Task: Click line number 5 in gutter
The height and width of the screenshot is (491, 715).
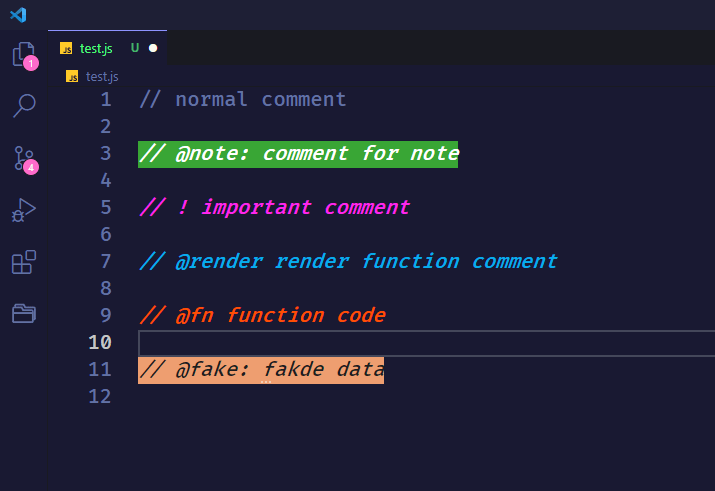Action: 106,207
